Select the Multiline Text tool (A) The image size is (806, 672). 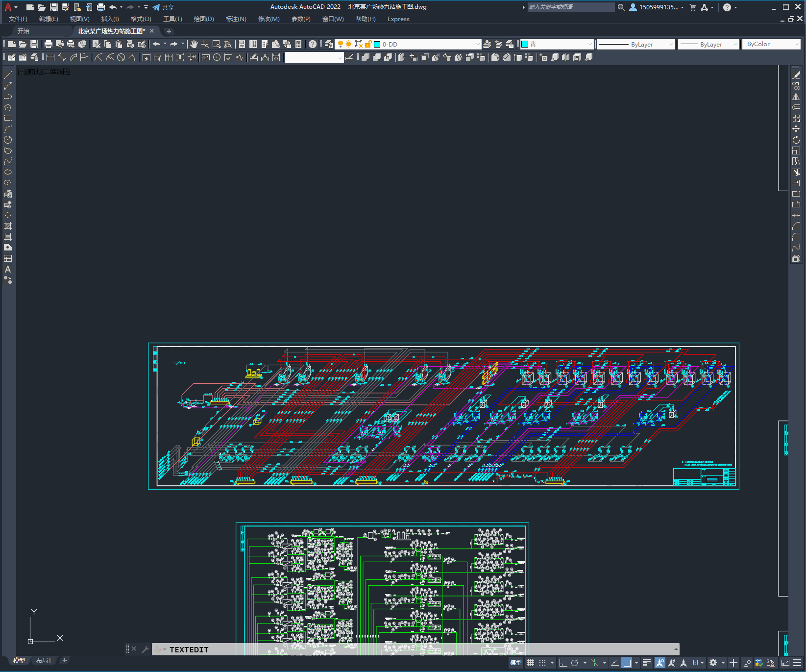pyautogui.click(x=8, y=269)
